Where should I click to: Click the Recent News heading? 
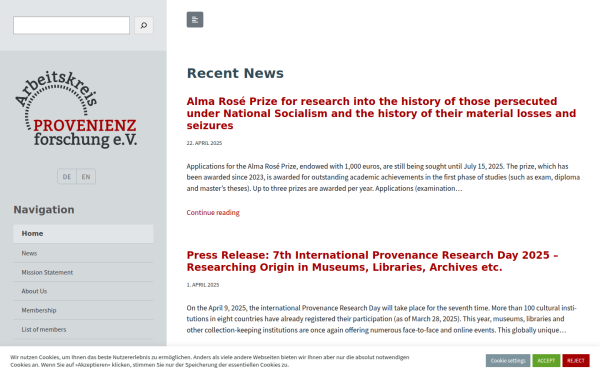pyautogui.click(x=235, y=73)
